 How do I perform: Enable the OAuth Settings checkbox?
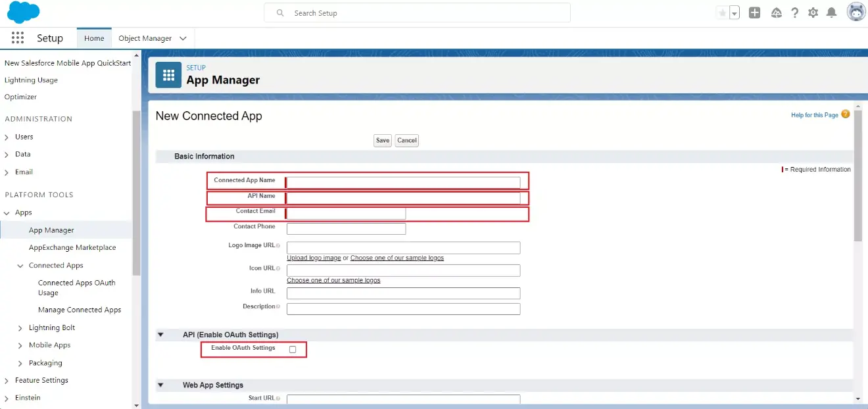click(293, 349)
